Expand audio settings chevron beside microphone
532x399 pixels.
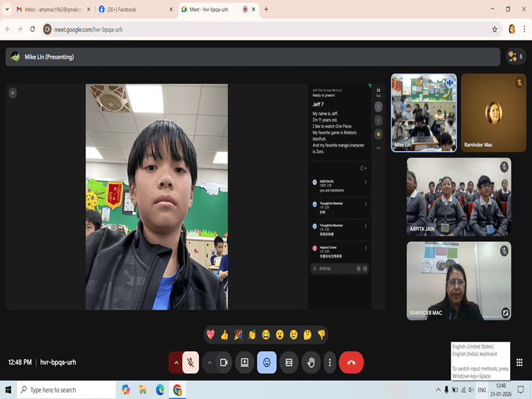[x=176, y=362]
